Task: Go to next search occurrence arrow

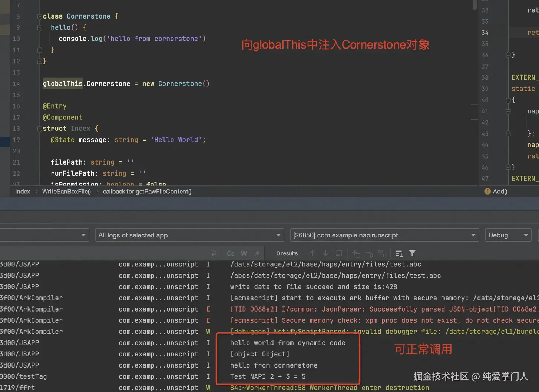Action: pos(325,253)
